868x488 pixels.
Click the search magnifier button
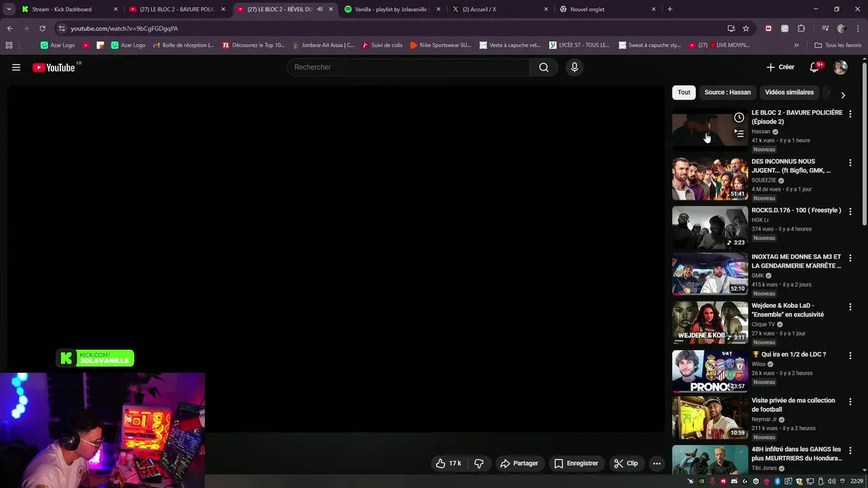click(x=544, y=67)
